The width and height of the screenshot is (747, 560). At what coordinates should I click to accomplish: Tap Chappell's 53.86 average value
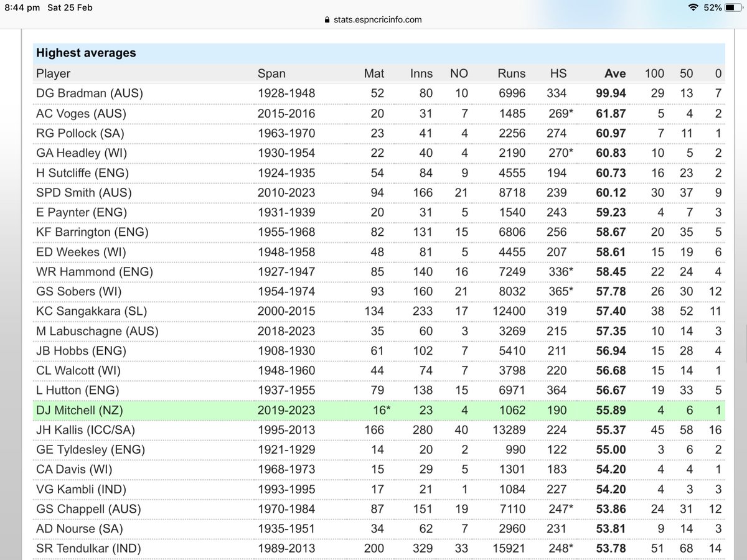tap(610, 509)
